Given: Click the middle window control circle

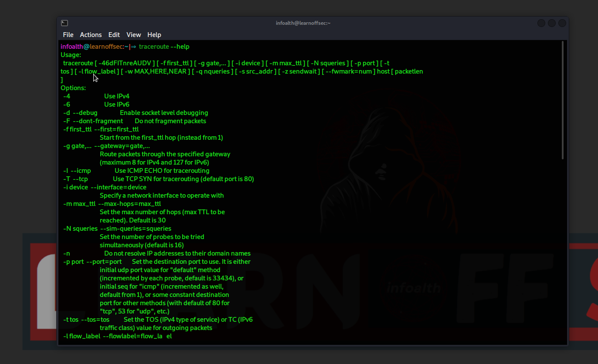Looking at the screenshot, I should [x=551, y=22].
